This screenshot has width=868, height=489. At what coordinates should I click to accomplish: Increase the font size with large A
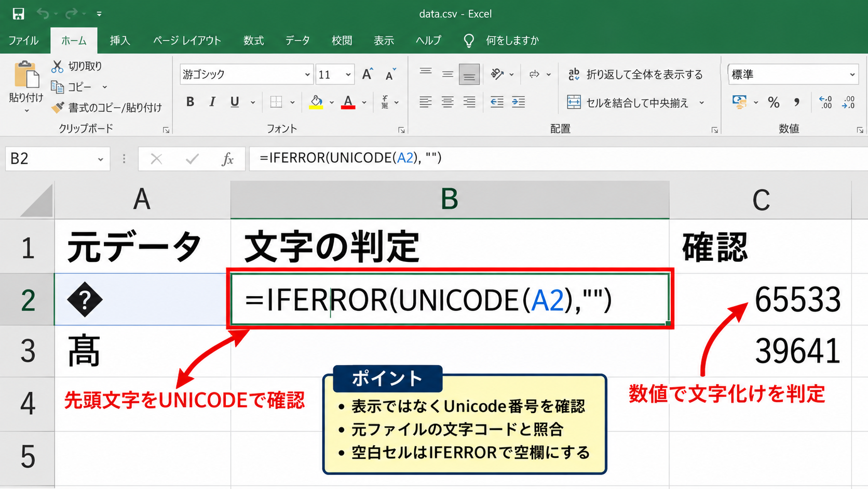[368, 74]
